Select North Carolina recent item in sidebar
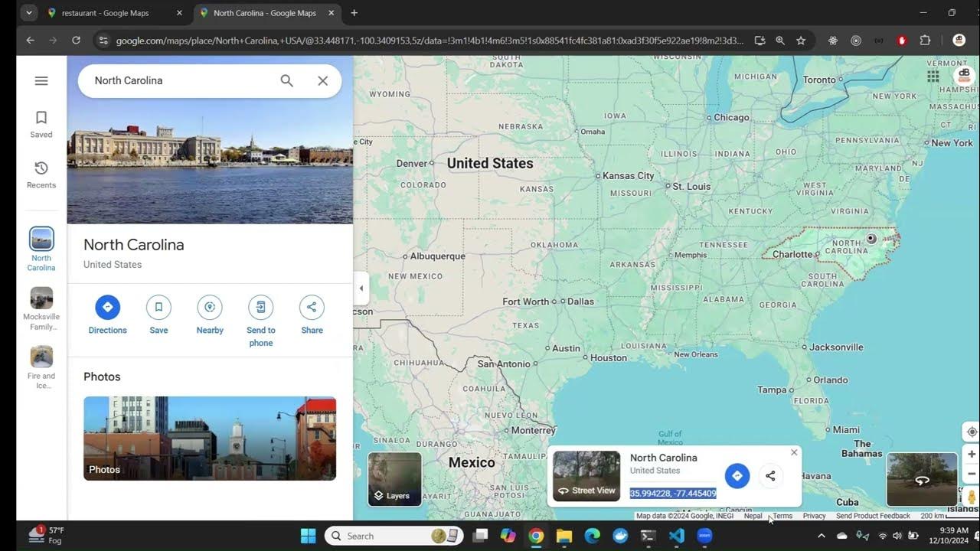 (41, 249)
